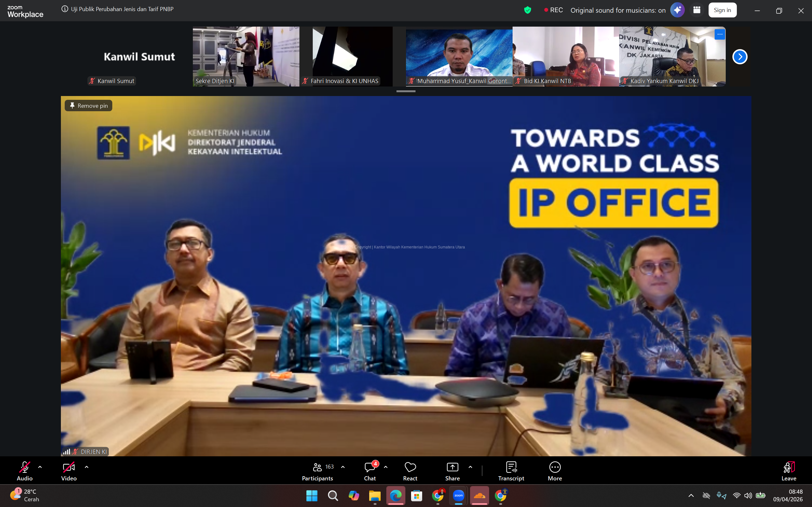
Task: Open the AI Companion sparkle icon
Action: (677, 10)
